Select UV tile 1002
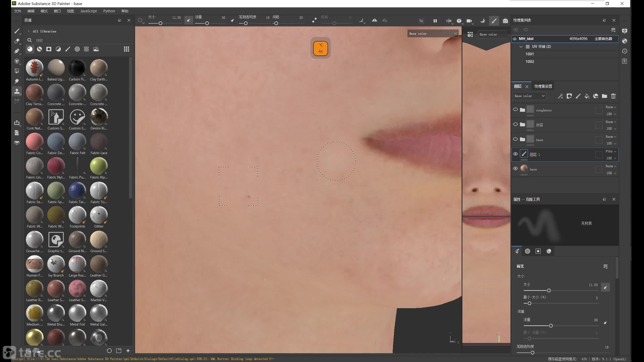Screen dimensions: 644x362 [530, 62]
